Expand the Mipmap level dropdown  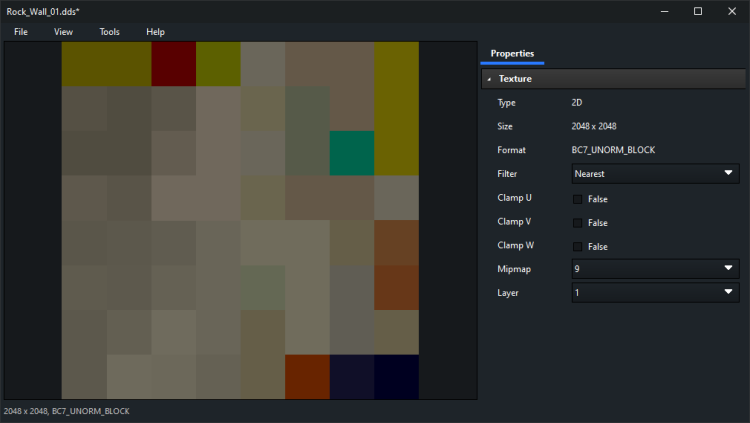tap(654, 269)
